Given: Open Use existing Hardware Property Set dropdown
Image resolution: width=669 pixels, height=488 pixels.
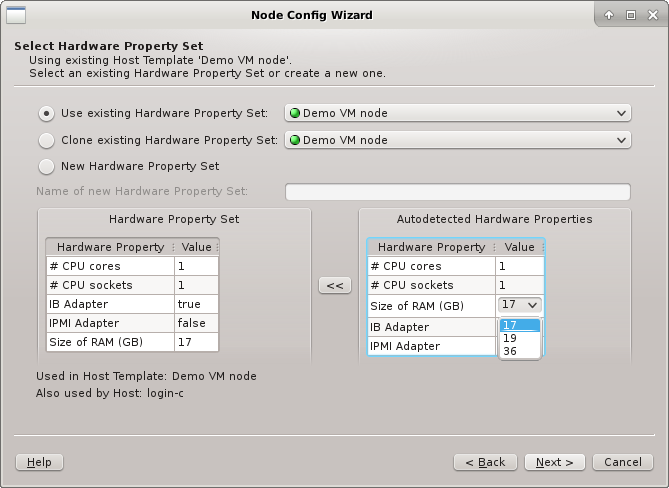Looking at the screenshot, I should click(457, 113).
